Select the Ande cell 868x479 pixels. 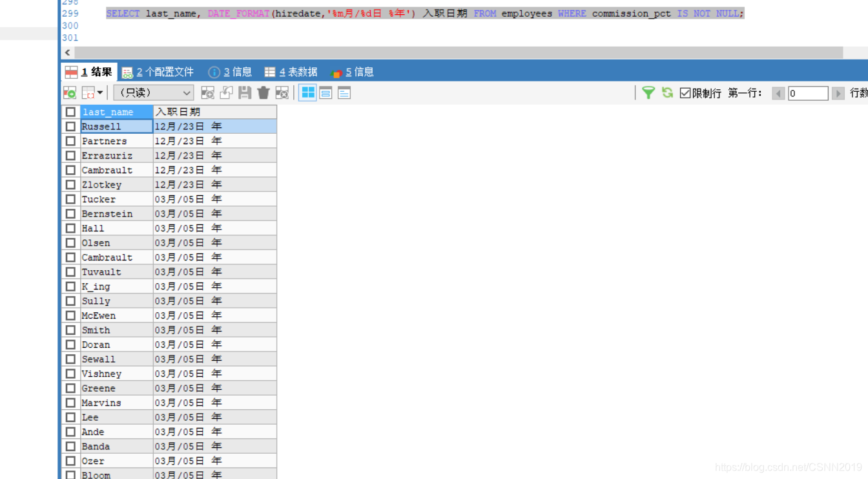tap(116, 432)
